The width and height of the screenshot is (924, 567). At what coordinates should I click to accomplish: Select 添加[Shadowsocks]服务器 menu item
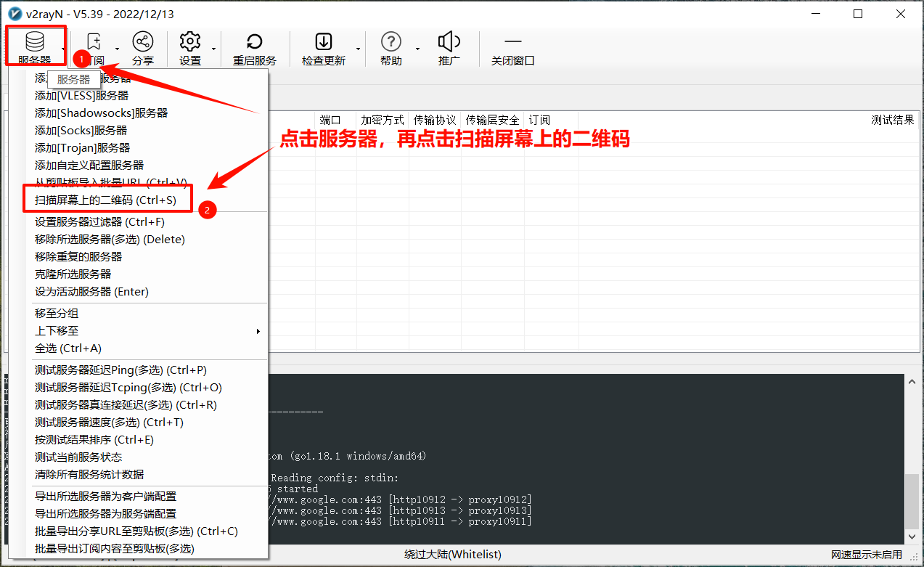coord(101,113)
